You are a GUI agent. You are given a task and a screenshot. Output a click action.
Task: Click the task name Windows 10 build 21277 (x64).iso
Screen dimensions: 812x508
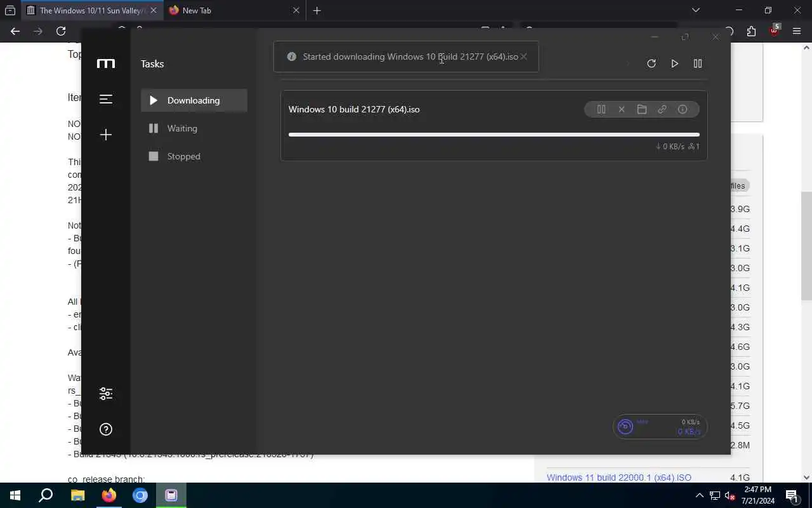pos(354,109)
